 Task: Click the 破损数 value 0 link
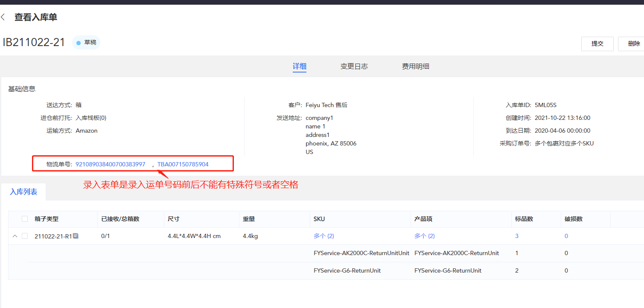point(566,236)
